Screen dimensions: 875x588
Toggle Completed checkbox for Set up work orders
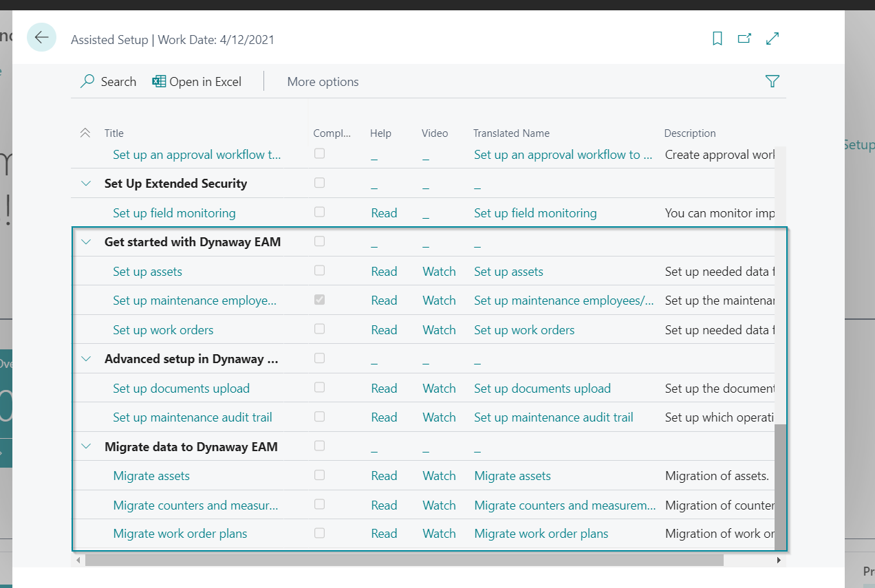click(320, 329)
